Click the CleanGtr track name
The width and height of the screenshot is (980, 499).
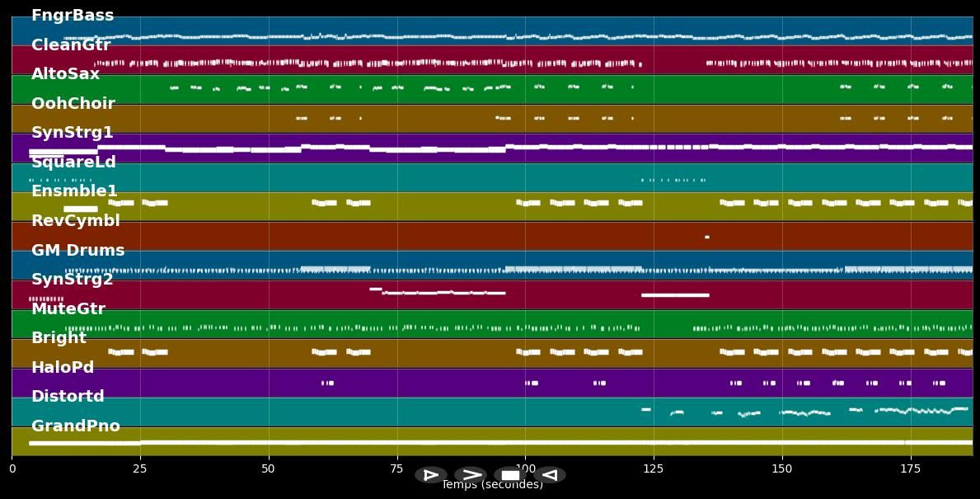pyautogui.click(x=71, y=45)
